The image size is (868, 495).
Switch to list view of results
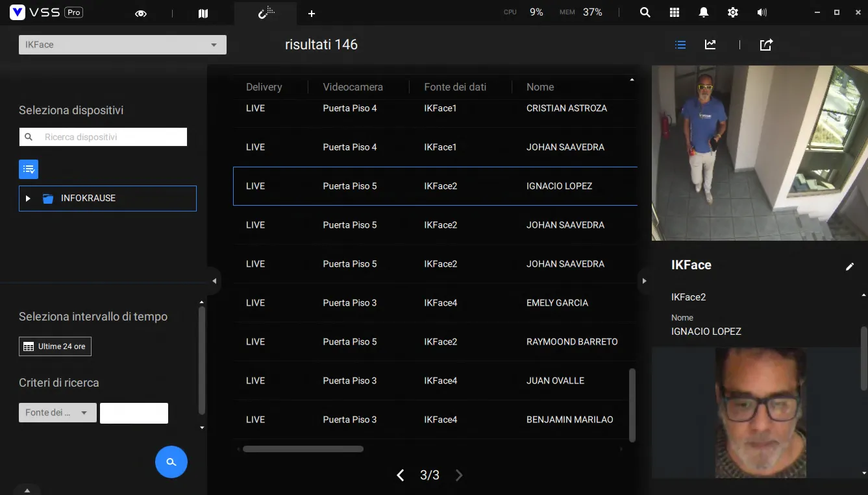[x=680, y=45]
